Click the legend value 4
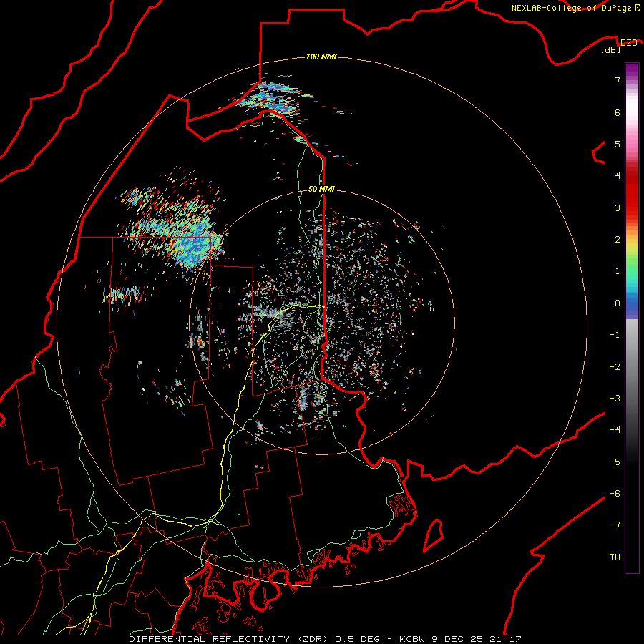Image resolution: width=644 pixels, height=644 pixels. pos(618,176)
